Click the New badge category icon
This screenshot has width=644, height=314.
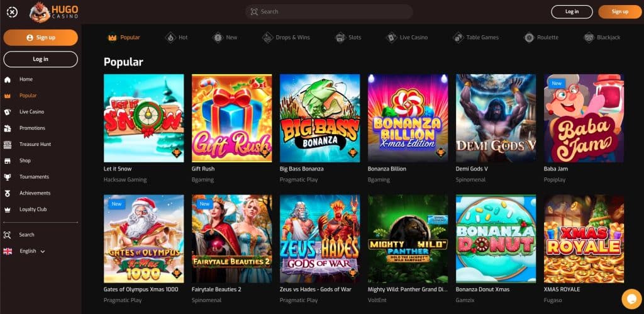pos(218,37)
